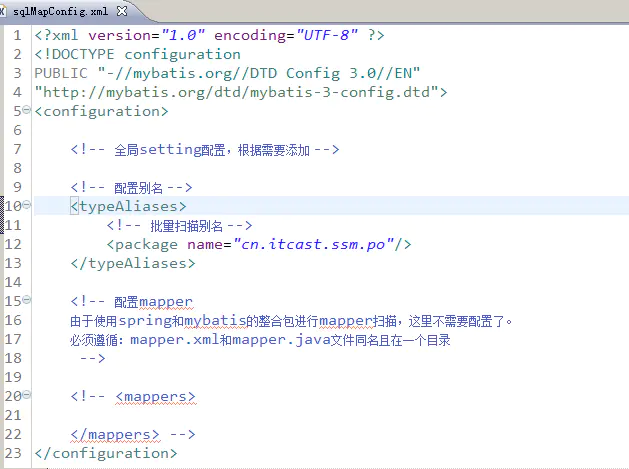Collapse the typeAliases element at line 10
629x469 pixels.
point(26,205)
